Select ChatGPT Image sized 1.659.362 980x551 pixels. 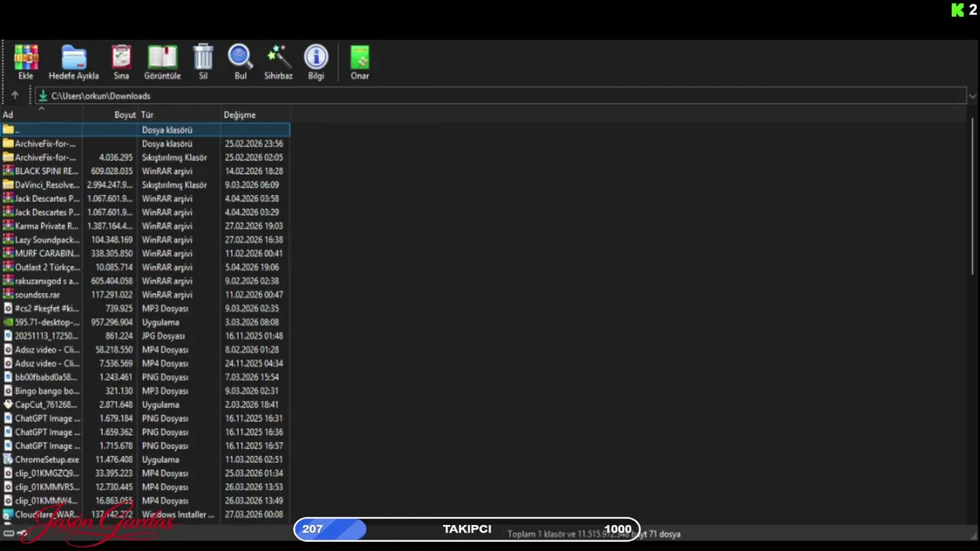pyautogui.click(x=145, y=432)
